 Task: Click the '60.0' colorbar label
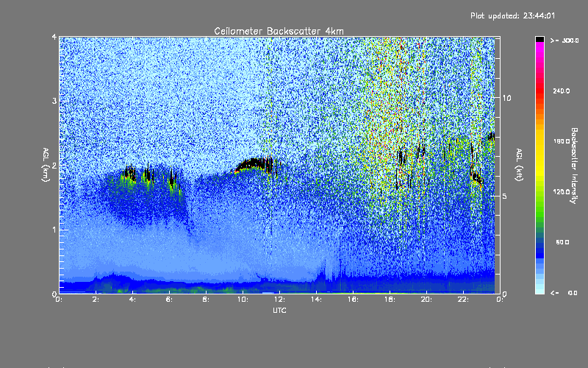(562, 242)
